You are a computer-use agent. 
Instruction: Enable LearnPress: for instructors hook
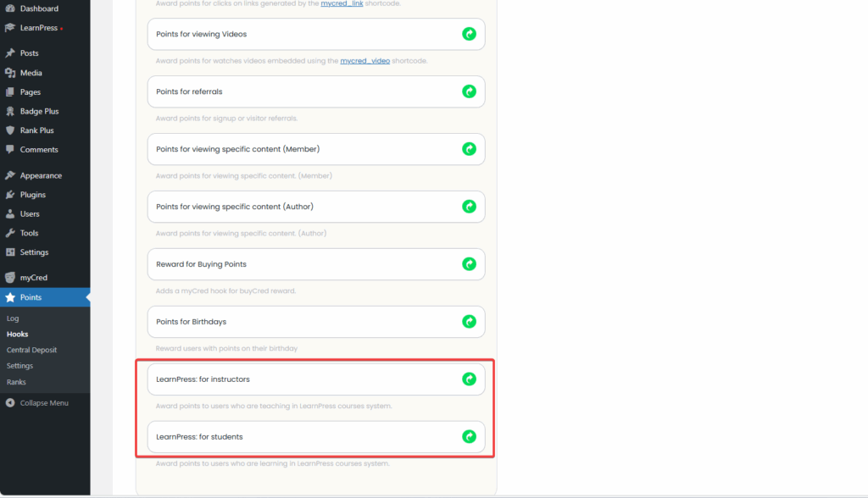469,379
